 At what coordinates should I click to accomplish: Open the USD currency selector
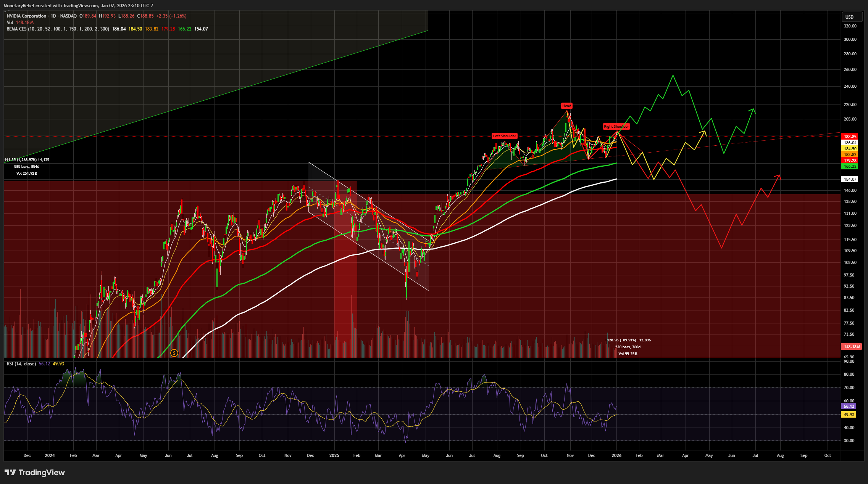pyautogui.click(x=852, y=17)
